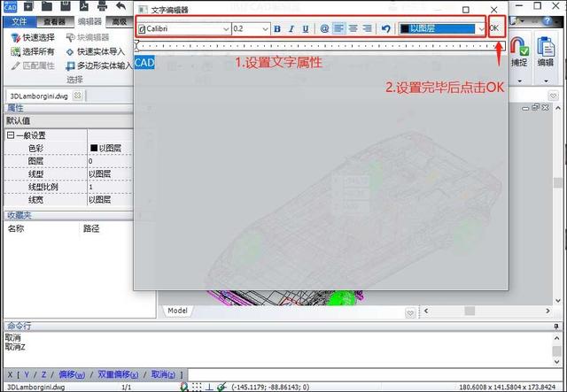The image size is (567, 392).
Task: Align text left in text editor
Action: (338, 28)
